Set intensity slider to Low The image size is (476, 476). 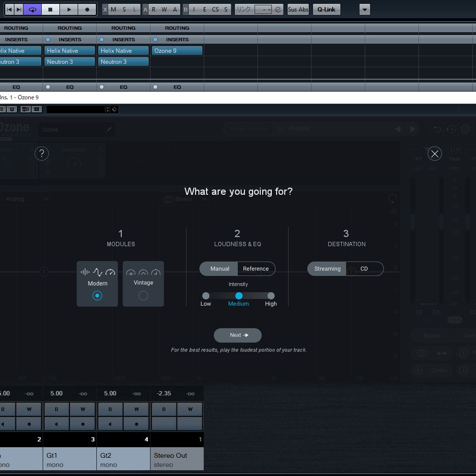coord(206,296)
